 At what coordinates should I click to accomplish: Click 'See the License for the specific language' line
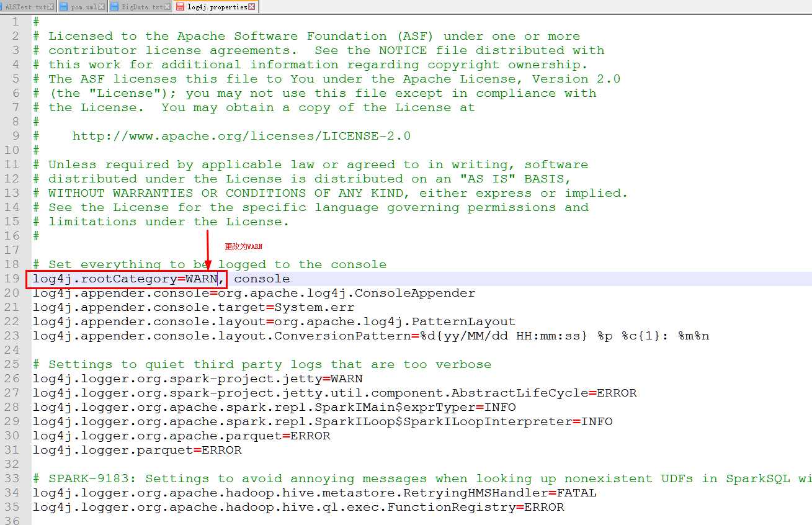pos(310,207)
